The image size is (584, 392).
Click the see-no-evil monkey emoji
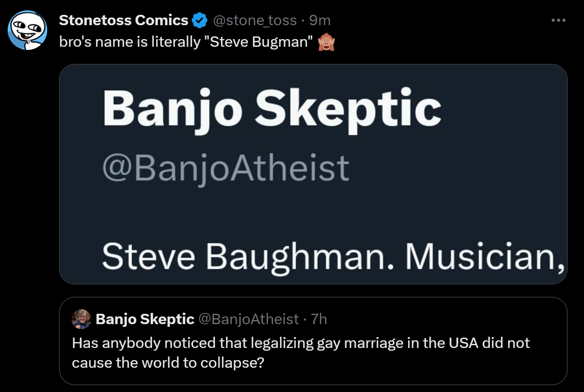pos(326,42)
